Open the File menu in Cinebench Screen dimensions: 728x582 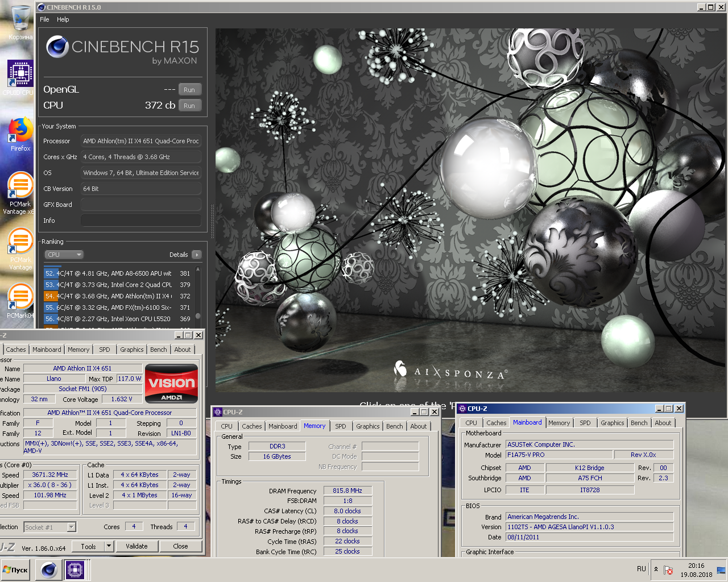pos(44,19)
